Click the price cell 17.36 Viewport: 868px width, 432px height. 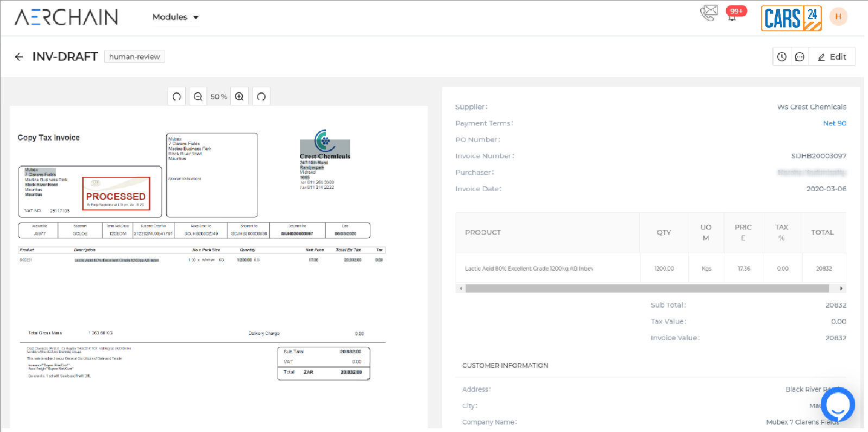click(x=744, y=269)
